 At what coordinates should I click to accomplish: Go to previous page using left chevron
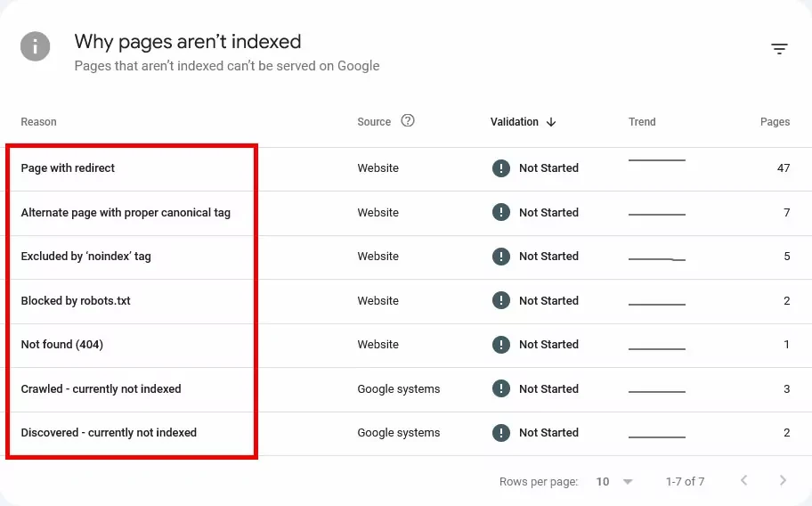(743, 481)
